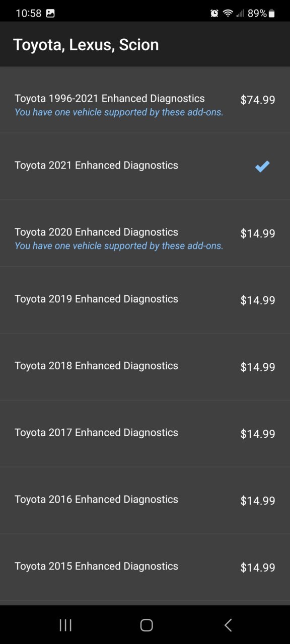Tap the $14.99 price for Toyota 2015
This screenshot has width=290, height=644.
pos(258,568)
